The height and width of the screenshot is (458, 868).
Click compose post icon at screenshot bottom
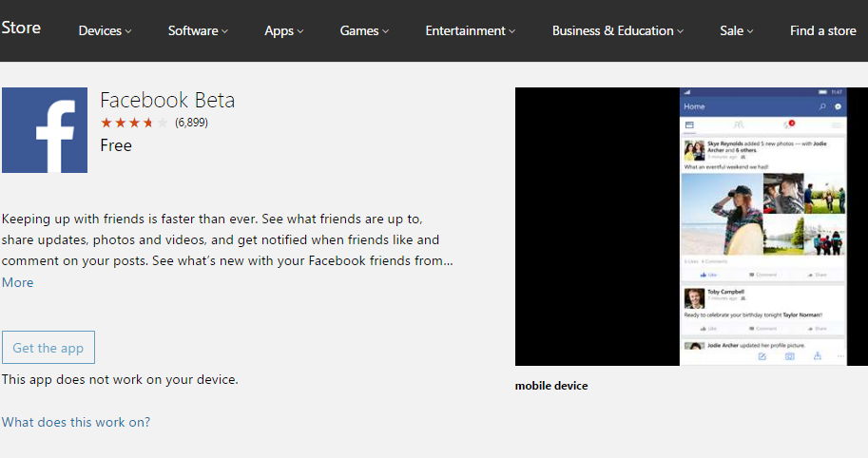pos(762,356)
